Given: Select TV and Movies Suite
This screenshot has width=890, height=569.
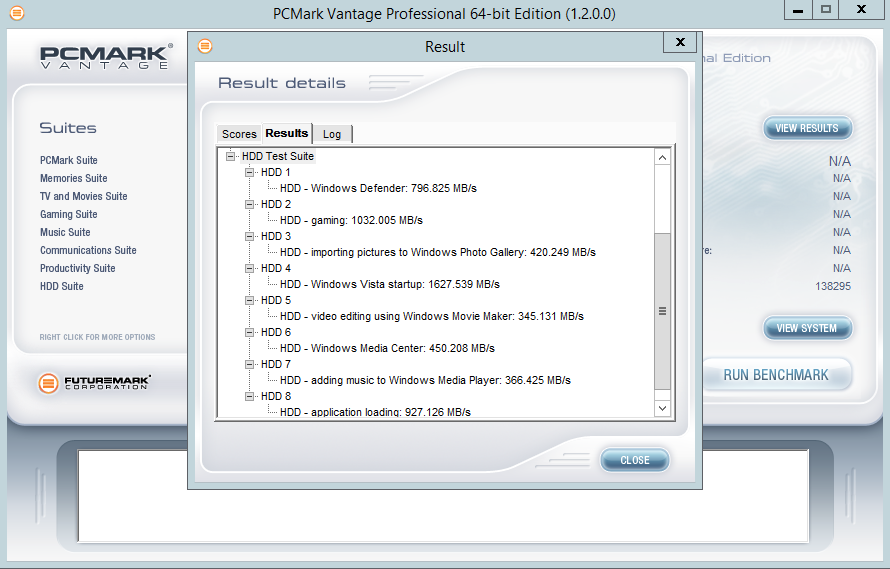Looking at the screenshot, I should (x=83, y=196).
